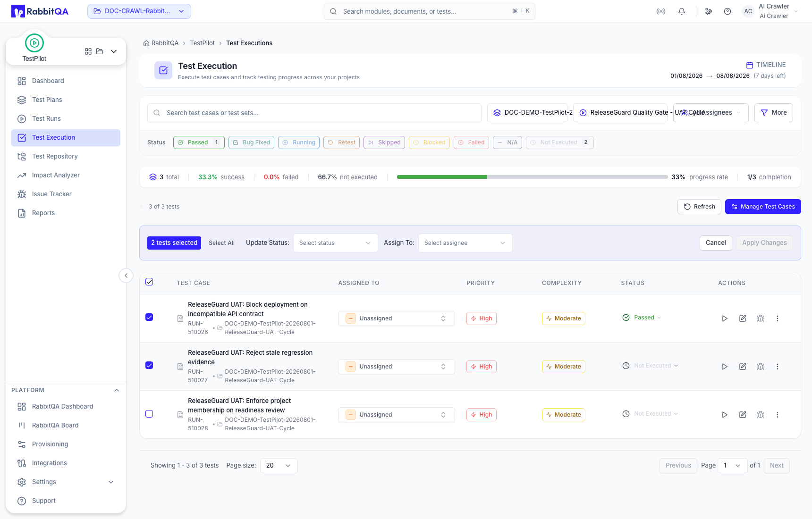Cancel the bulk selection
The image size is (812, 519).
(x=716, y=243)
